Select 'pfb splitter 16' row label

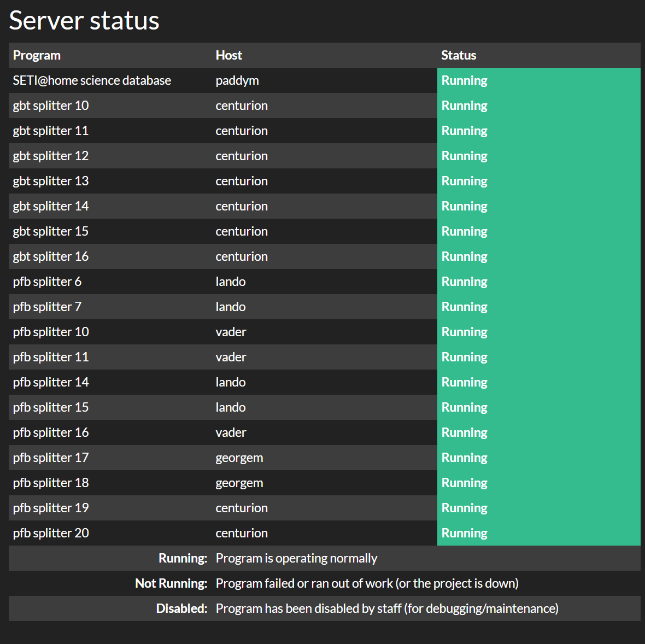point(51,432)
